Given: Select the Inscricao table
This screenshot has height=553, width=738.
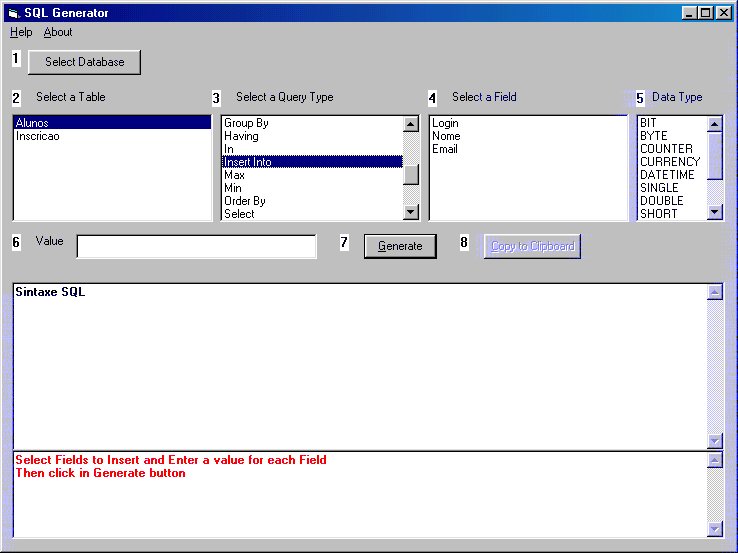Looking at the screenshot, I should (x=38, y=136).
